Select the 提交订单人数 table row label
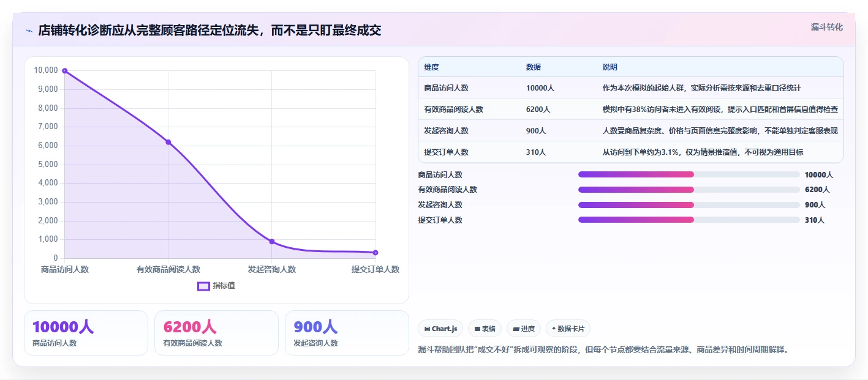This screenshot has width=868, height=380. 446,152
